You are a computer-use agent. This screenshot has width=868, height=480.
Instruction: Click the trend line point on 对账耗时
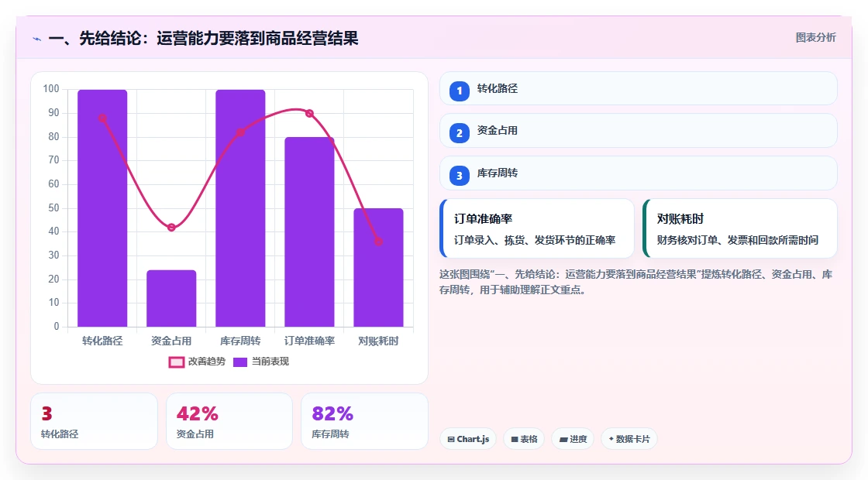point(379,242)
